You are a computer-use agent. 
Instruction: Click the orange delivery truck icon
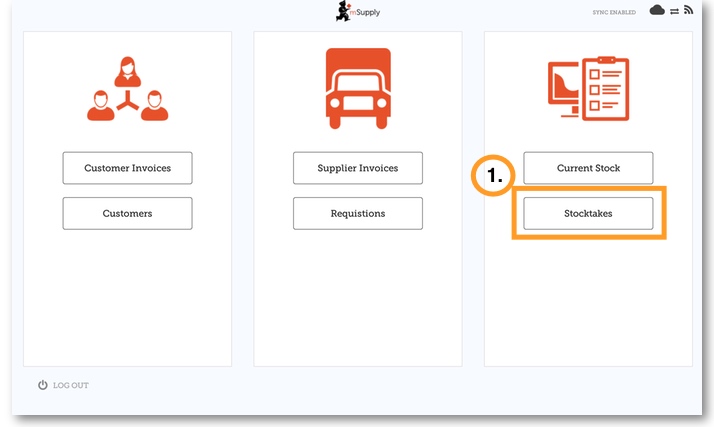point(357,88)
